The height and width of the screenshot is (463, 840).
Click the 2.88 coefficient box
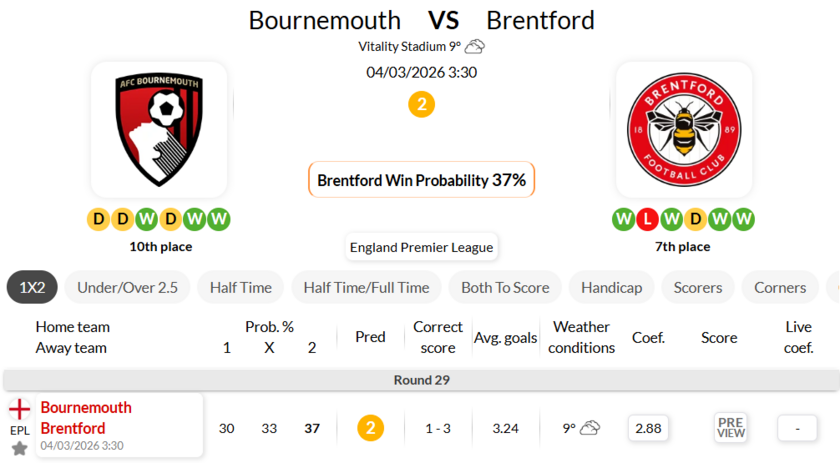648,428
